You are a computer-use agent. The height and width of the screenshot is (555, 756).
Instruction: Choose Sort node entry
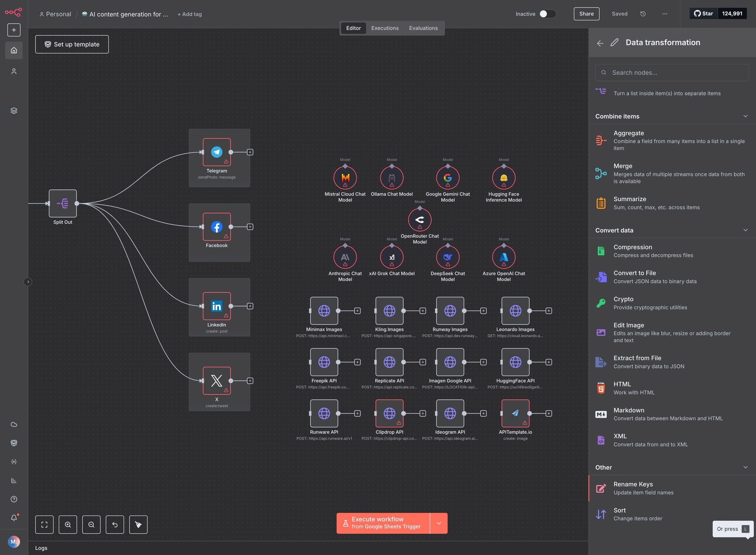[x=672, y=514]
